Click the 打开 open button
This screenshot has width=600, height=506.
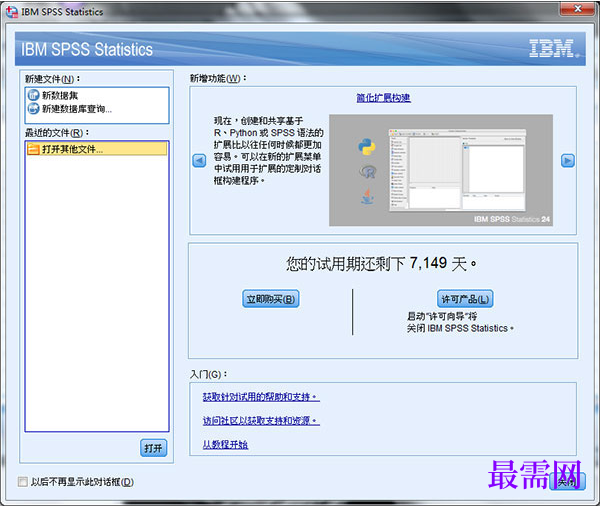(153, 448)
